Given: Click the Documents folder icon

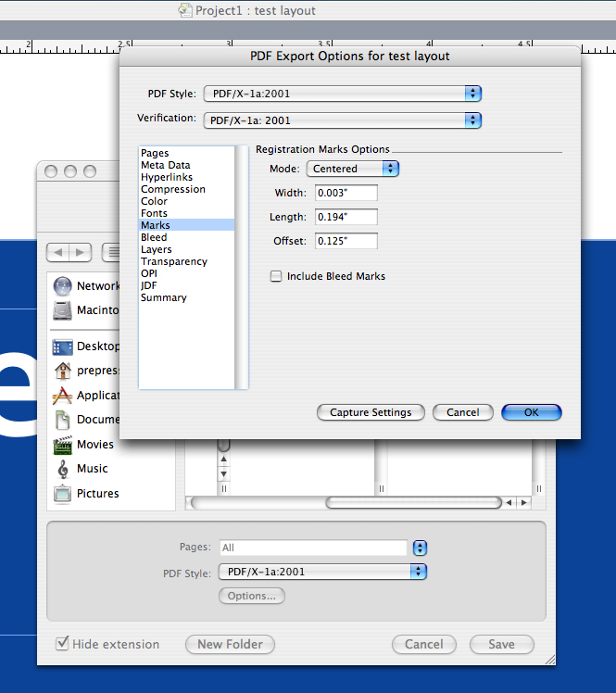Looking at the screenshot, I should 62,420.
